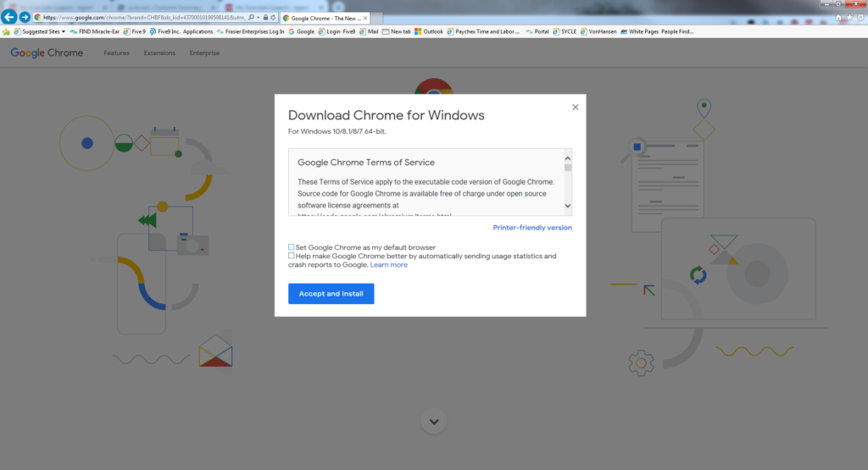Enable sending usage statistics checkbox
Image resolution: width=868 pixels, height=470 pixels.
click(x=292, y=256)
